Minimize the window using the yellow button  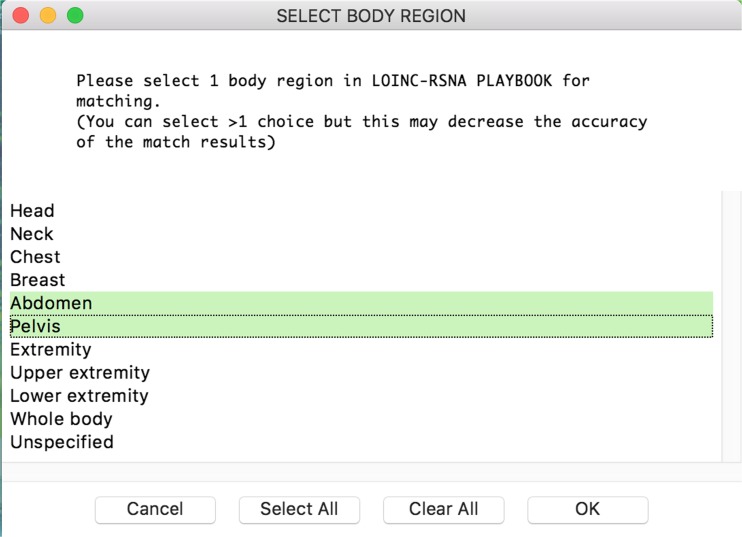click(x=48, y=15)
